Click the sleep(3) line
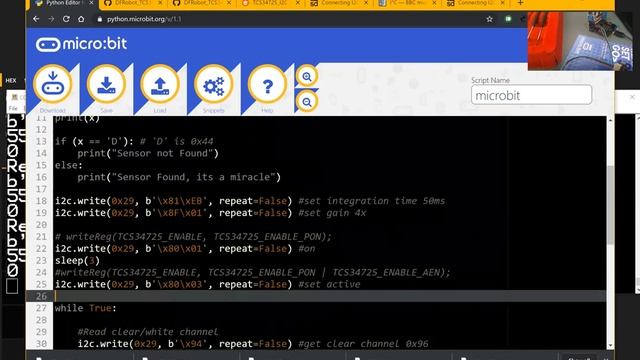This screenshot has width=640, height=360. pos(77,260)
